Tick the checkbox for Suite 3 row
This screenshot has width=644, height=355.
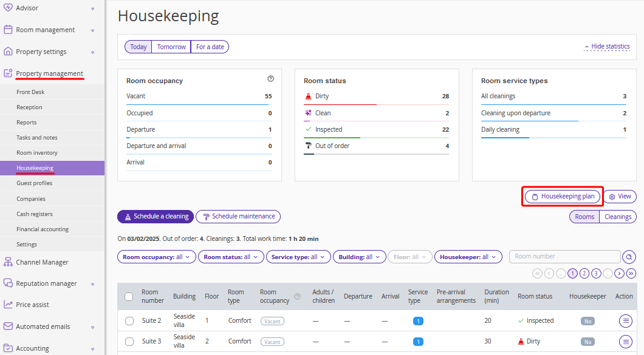(x=129, y=341)
